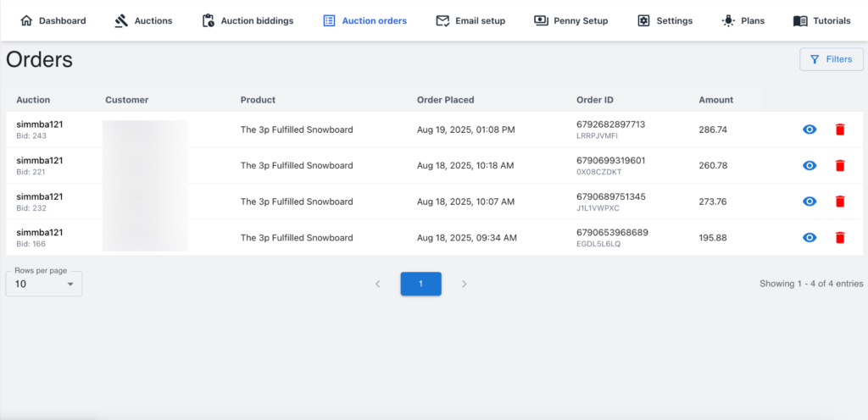Viewport: 868px width, 420px height.
Task: Click the Order Placed column header
Action: pyautogui.click(x=445, y=100)
